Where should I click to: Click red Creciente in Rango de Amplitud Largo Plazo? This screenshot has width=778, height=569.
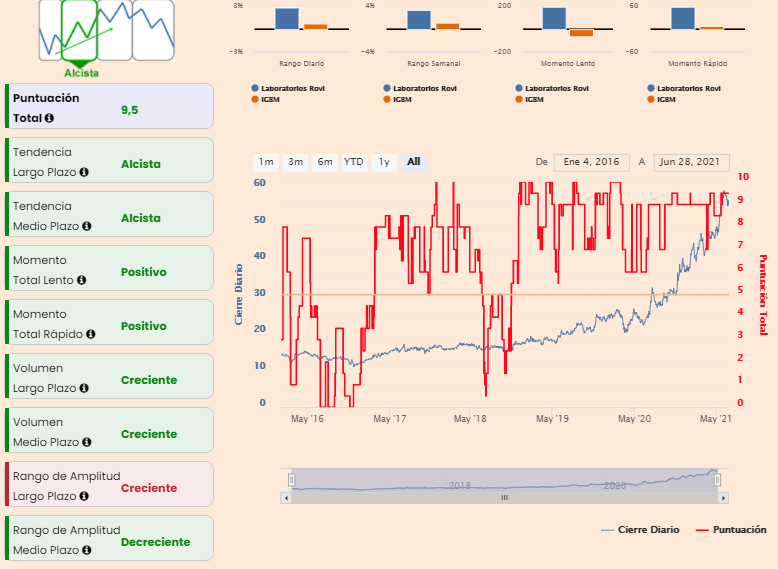pyautogui.click(x=149, y=488)
